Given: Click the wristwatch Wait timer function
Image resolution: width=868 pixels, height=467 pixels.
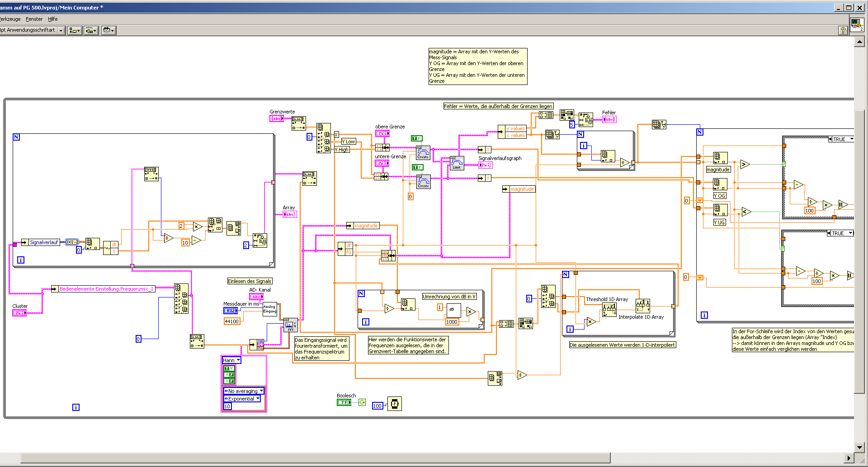Looking at the screenshot, I should pyautogui.click(x=394, y=404).
